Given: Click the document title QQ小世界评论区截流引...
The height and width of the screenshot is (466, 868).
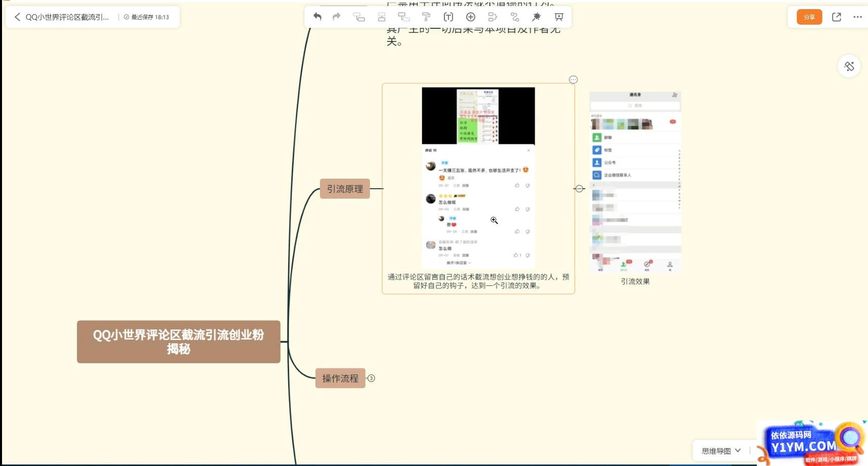Looking at the screenshot, I should point(67,17).
